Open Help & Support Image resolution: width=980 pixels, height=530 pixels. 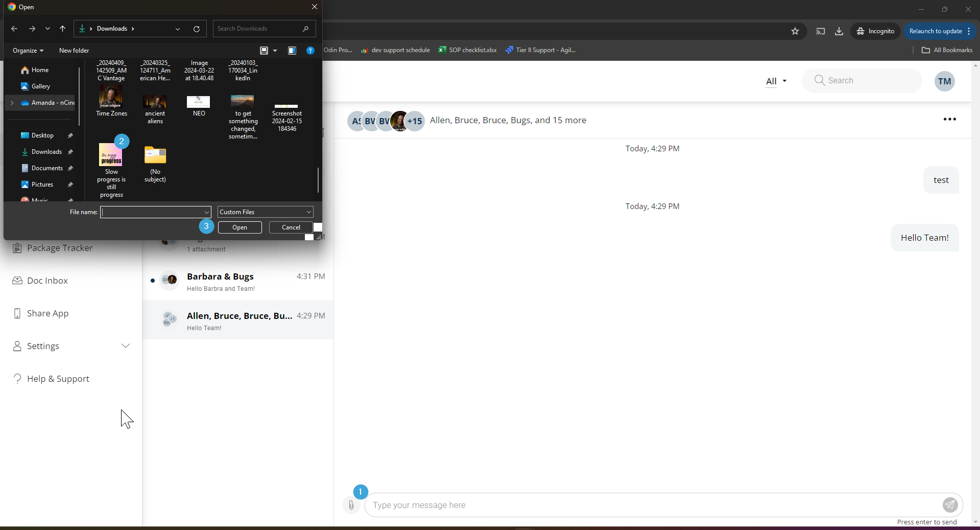pos(58,378)
